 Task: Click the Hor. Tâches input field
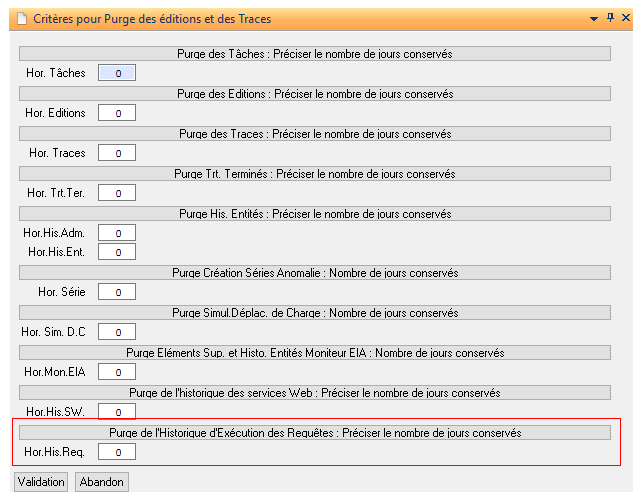(117, 73)
